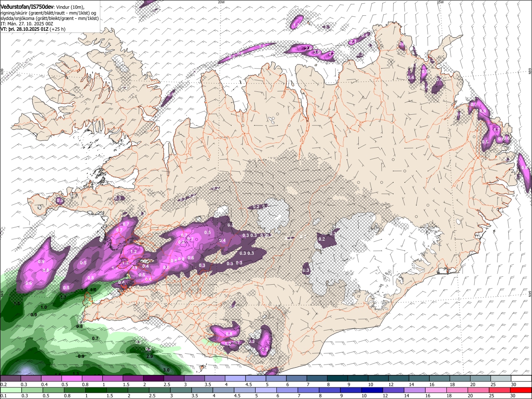532x399 pixels.
Task: Click the bright pink 0.5–0.8 snow legend swatch
Action: (x=71, y=379)
